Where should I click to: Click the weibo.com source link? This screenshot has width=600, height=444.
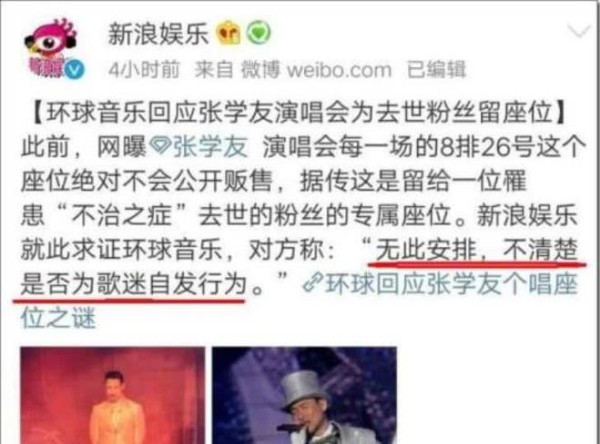[339, 70]
